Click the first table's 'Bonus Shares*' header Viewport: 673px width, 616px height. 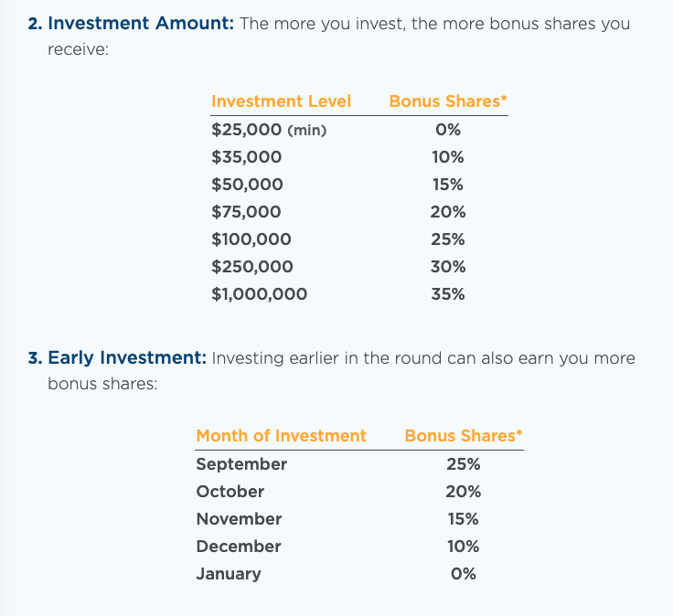[x=447, y=101]
